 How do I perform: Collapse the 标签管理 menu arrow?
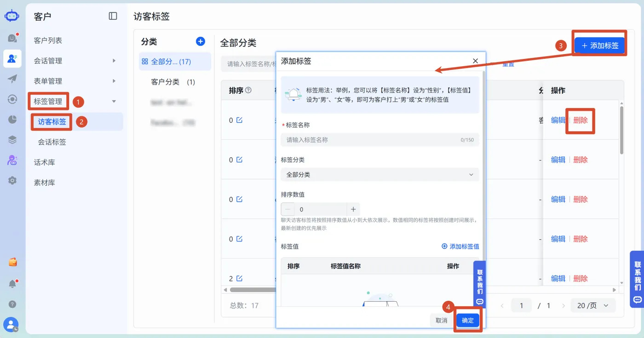114,101
